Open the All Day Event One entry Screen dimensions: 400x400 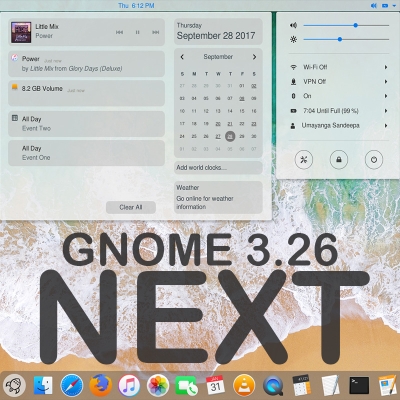point(86,153)
